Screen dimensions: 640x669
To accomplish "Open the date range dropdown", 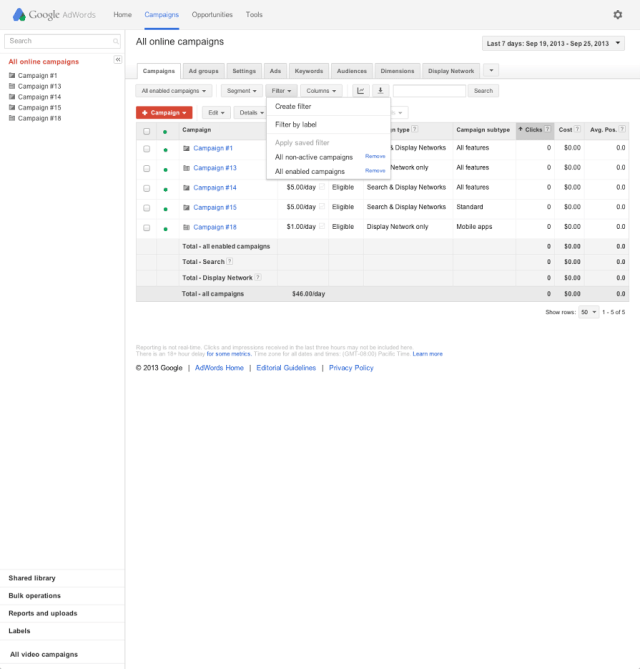I will [553, 44].
